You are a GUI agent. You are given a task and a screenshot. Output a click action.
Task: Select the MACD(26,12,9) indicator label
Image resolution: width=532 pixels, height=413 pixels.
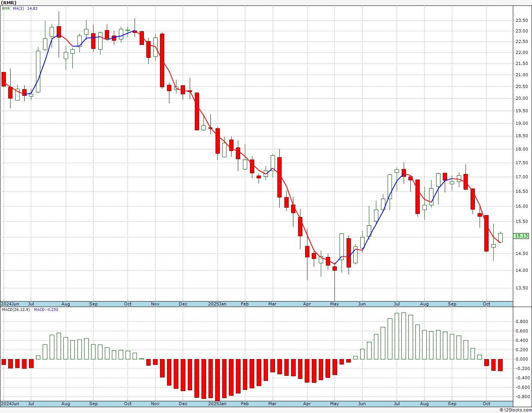coord(16,310)
